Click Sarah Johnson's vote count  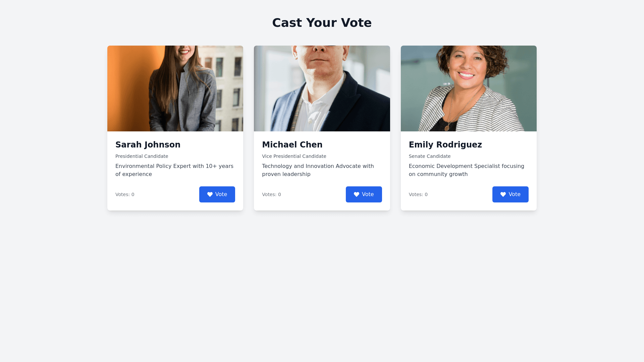[x=125, y=194]
